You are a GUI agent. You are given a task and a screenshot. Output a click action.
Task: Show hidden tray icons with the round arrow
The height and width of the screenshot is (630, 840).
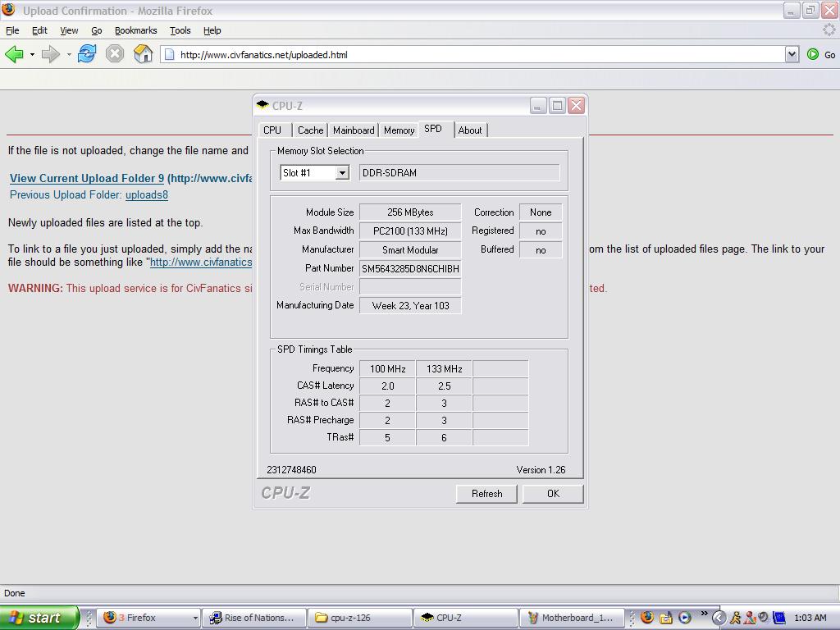click(x=719, y=618)
